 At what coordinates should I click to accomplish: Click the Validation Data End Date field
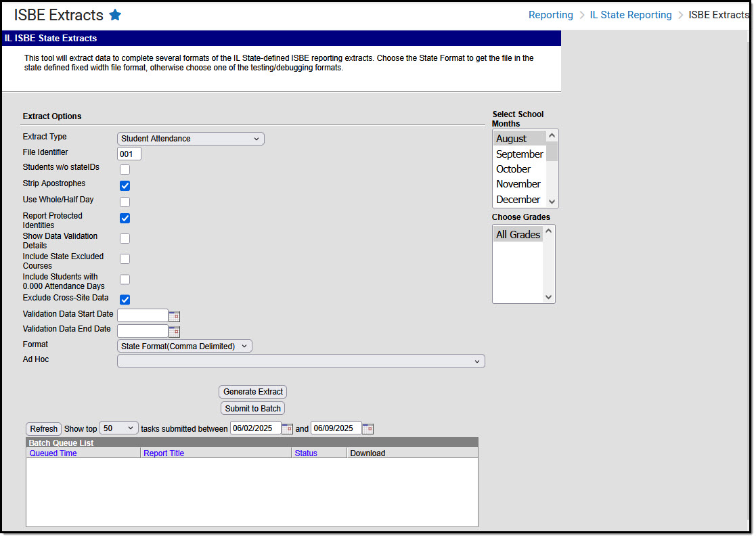[x=143, y=331]
